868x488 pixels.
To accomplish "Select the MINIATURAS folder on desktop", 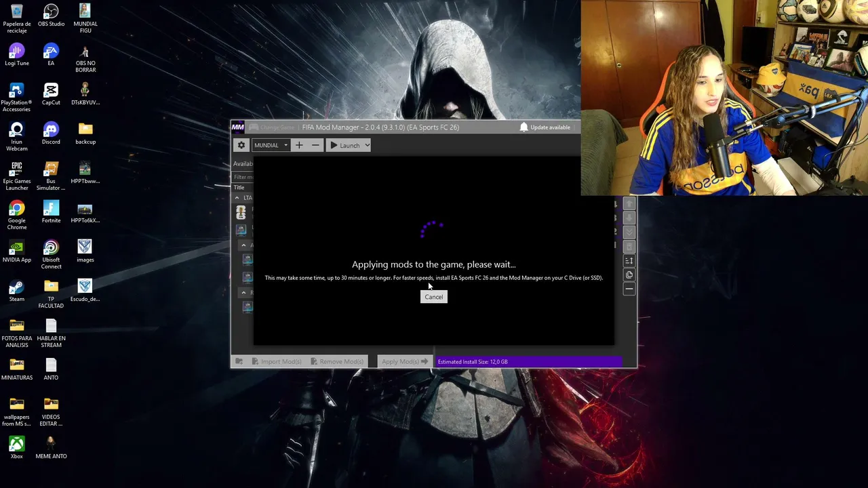I will click(17, 370).
